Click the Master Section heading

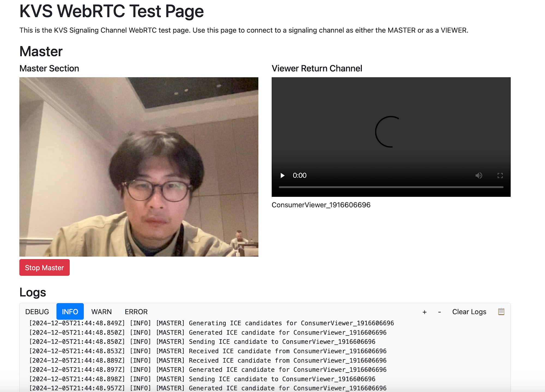tap(49, 68)
